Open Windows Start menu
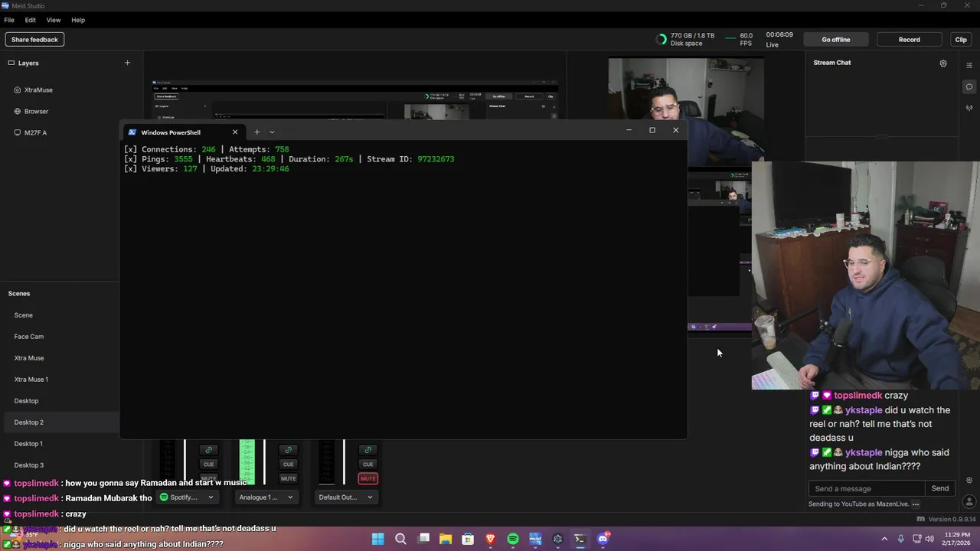 pos(378,539)
